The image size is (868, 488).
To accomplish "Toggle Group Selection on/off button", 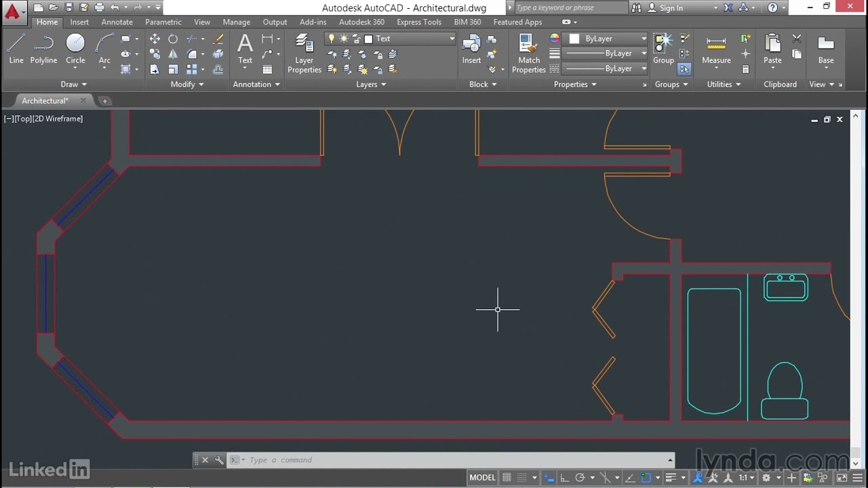I will pos(684,69).
